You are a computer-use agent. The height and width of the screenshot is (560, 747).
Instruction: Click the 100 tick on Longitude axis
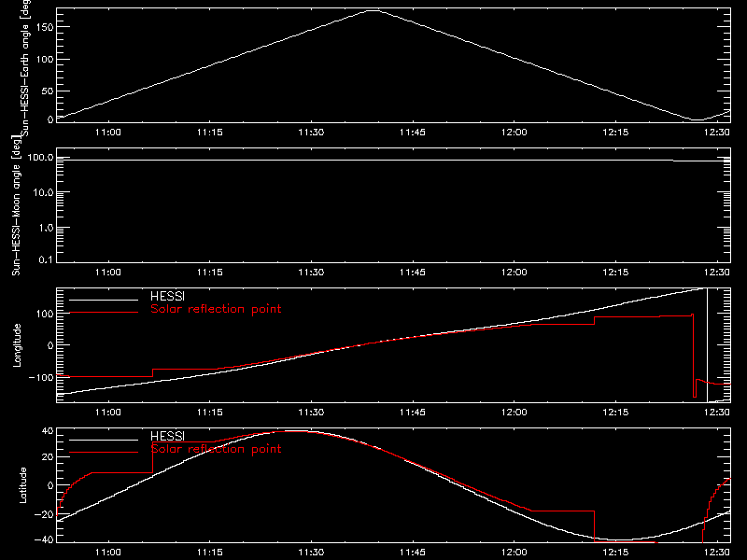pyautogui.click(x=45, y=314)
